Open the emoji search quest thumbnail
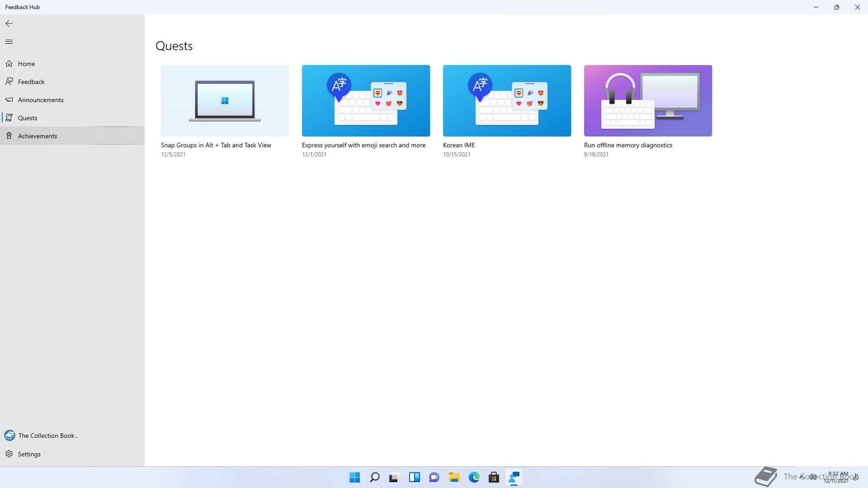868x488 pixels. tap(366, 101)
